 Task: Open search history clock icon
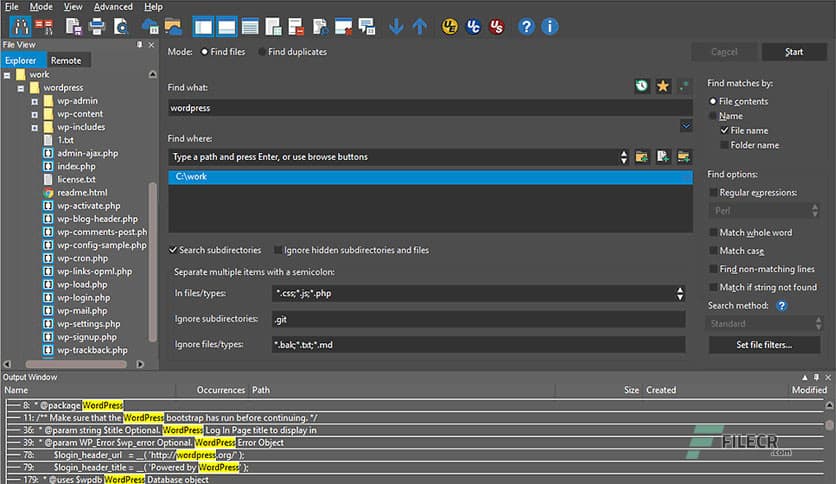coord(641,87)
